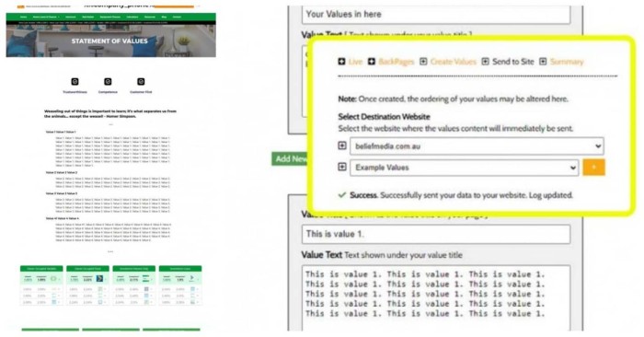Click plus icon left of beliefmedia.com.au dropdown

pyautogui.click(x=341, y=145)
